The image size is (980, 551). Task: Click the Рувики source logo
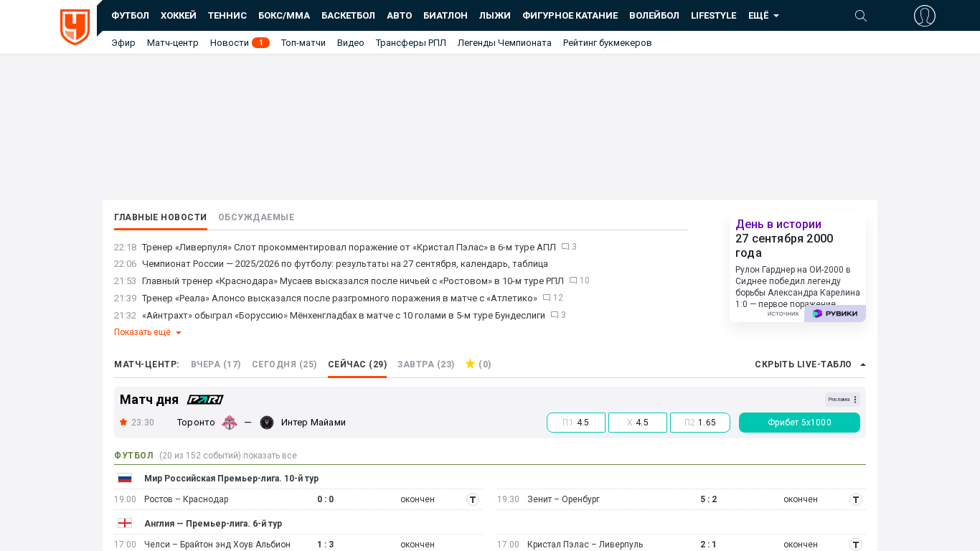[835, 314]
